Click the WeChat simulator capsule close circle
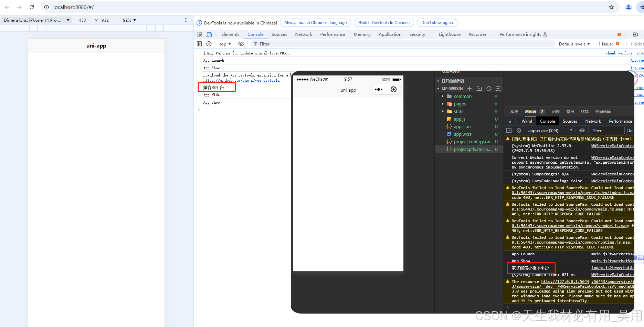The height and width of the screenshot is (327, 644). coord(393,90)
